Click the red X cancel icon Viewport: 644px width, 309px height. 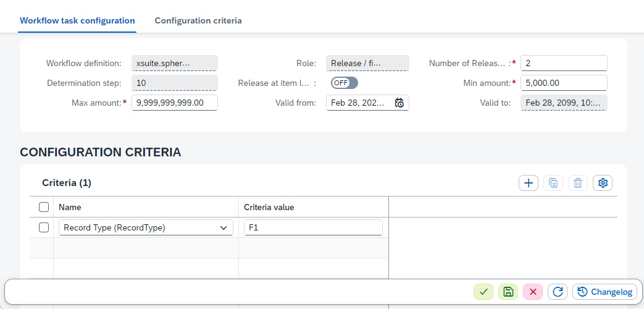click(533, 292)
